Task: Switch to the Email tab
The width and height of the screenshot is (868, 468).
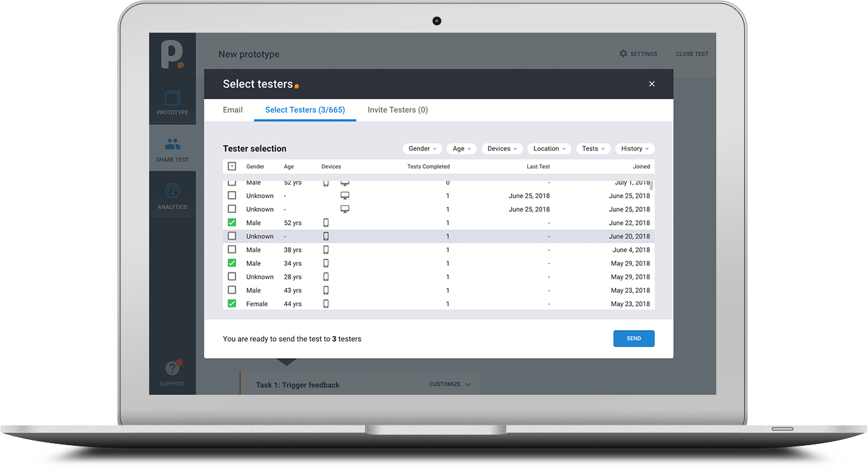Action: 233,110
